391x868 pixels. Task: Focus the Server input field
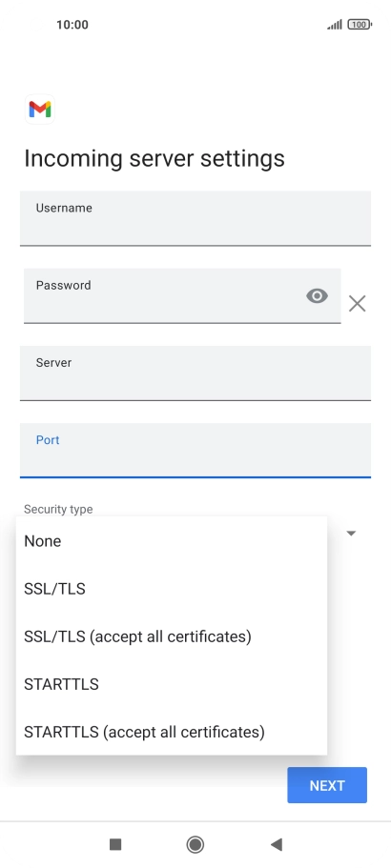click(x=195, y=373)
